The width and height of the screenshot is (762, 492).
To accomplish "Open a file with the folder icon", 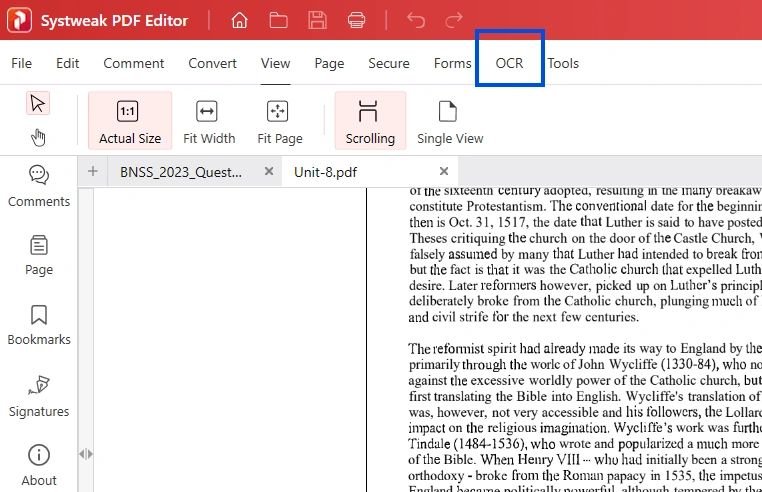I will coord(278,20).
